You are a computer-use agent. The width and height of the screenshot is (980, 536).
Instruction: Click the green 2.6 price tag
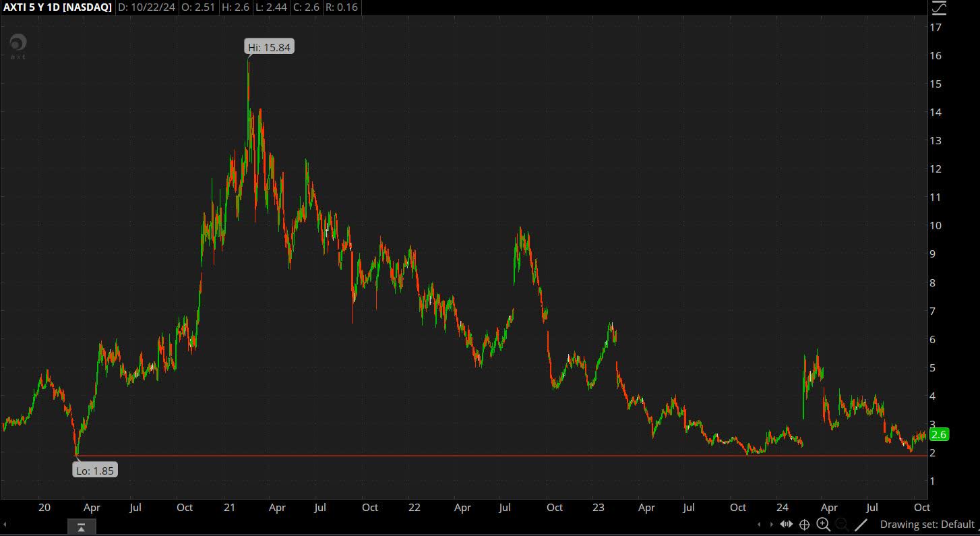click(939, 434)
